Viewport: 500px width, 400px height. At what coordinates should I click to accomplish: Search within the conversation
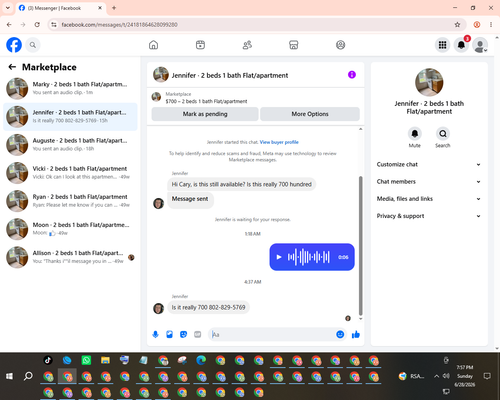point(443,134)
